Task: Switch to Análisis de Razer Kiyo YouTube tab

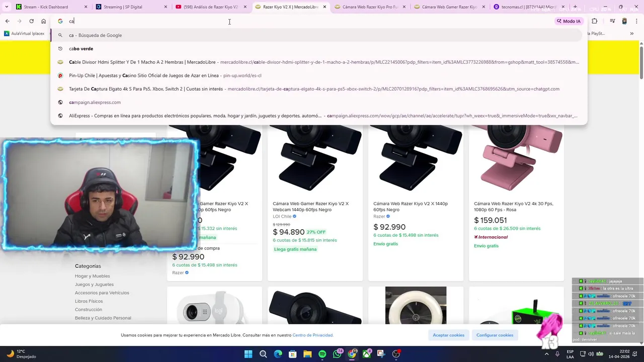Action: point(211,7)
